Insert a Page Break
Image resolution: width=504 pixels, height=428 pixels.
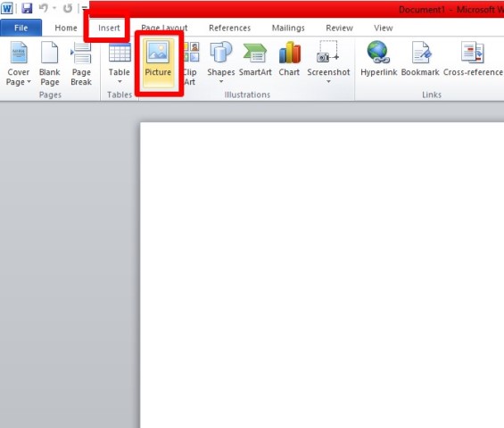81,63
